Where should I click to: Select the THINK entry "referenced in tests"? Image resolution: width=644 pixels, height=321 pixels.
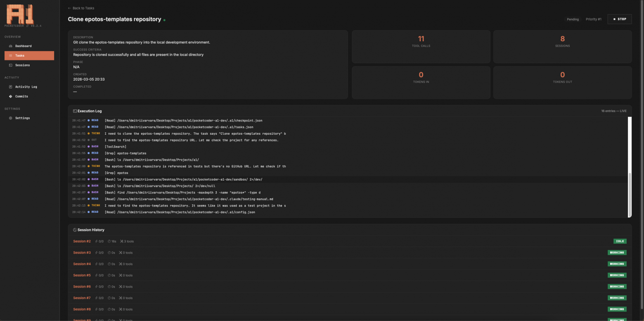coord(348,166)
